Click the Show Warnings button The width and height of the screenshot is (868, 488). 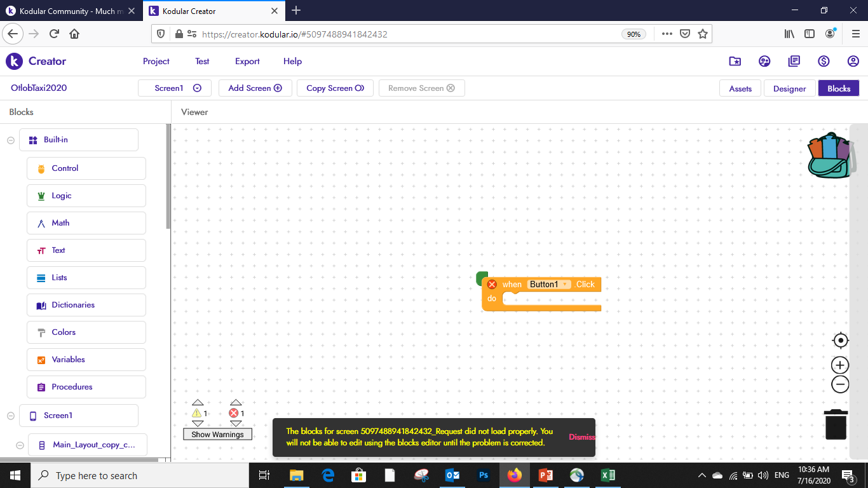(x=217, y=434)
